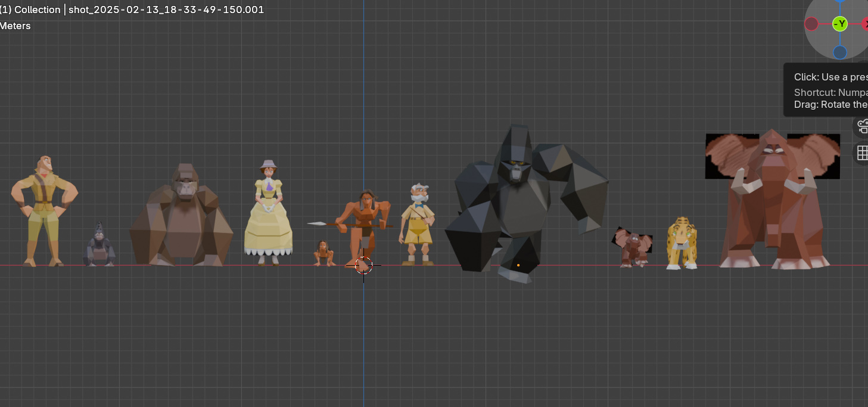This screenshot has width=868, height=407.
Task: Select the small baby elephant model
Action: click(632, 247)
